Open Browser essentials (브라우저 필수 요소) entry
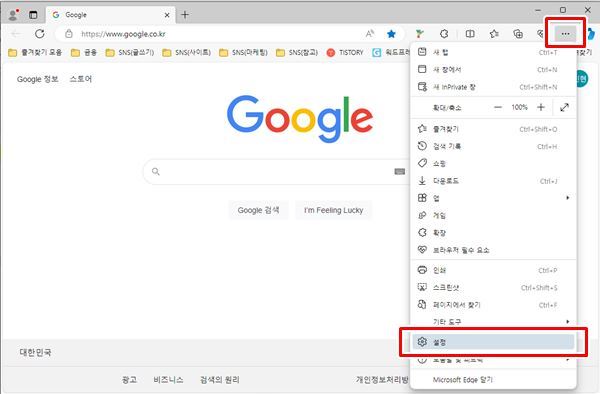The image size is (600, 394). [x=493, y=250]
